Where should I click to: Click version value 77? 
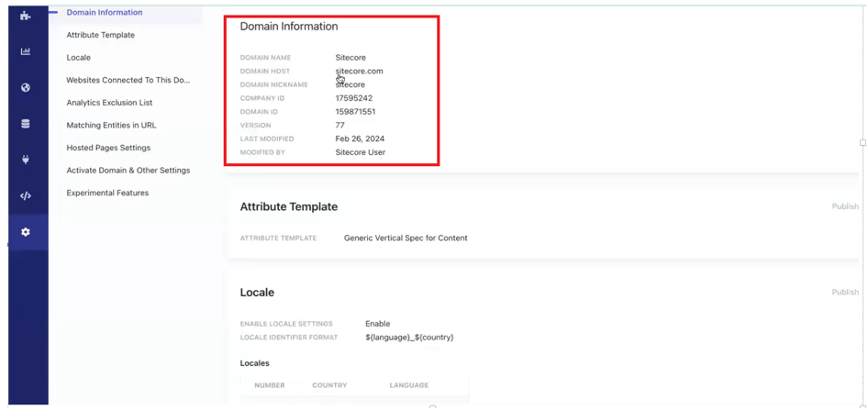pyautogui.click(x=339, y=125)
